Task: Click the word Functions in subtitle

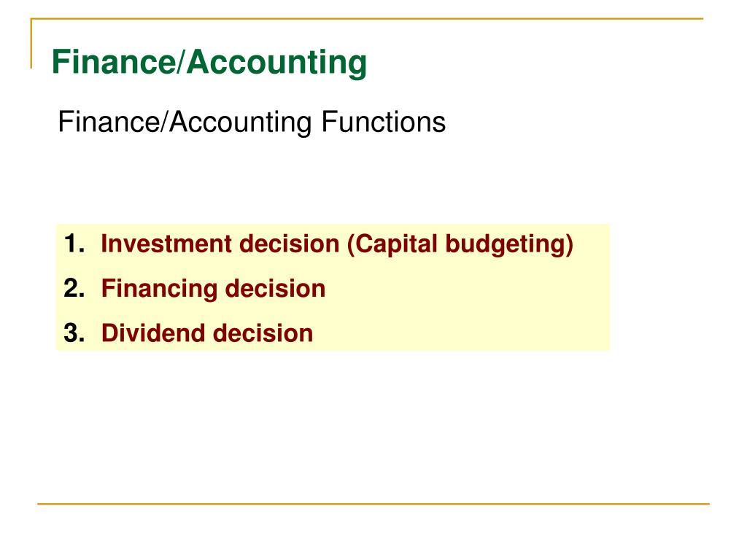Action: point(383,122)
